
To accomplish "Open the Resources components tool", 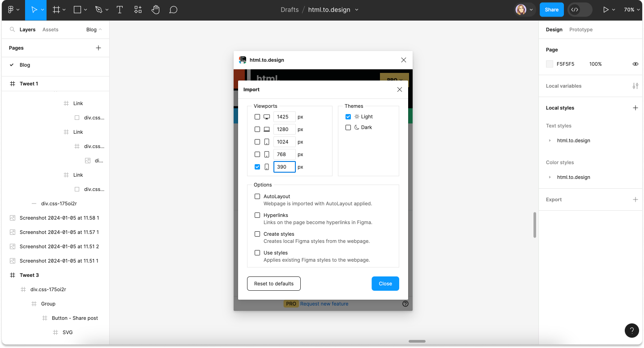I will [x=138, y=10].
